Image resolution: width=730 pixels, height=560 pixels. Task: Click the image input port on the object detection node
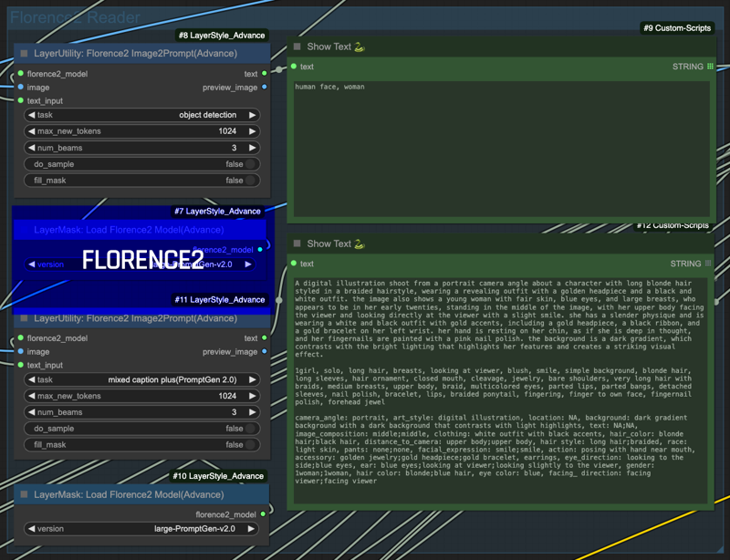[20, 87]
